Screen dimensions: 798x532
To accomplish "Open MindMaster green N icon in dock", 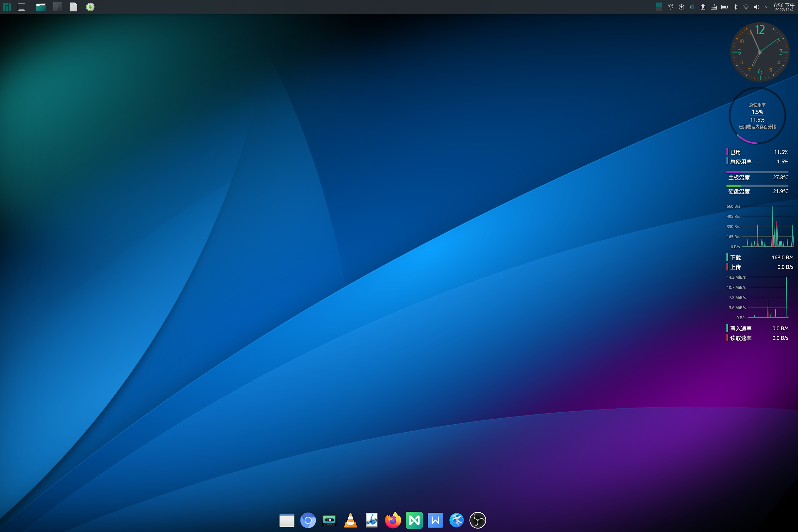I will (x=414, y=520).
